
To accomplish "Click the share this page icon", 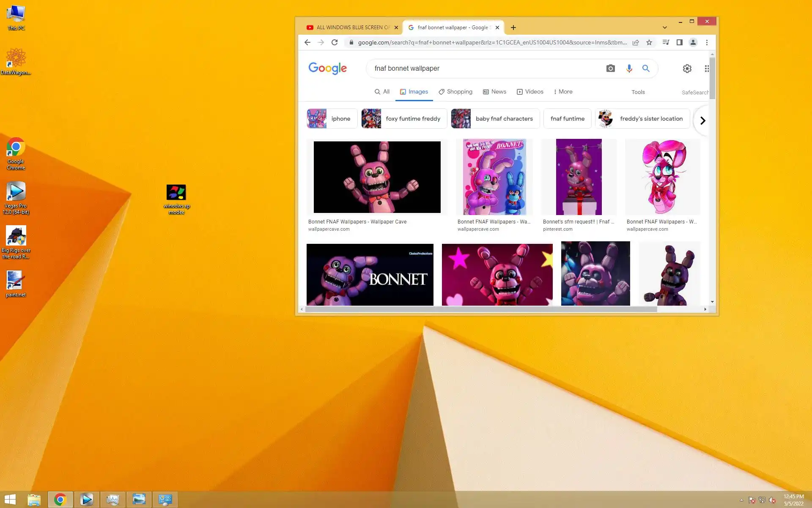I will tap(636, 42).
